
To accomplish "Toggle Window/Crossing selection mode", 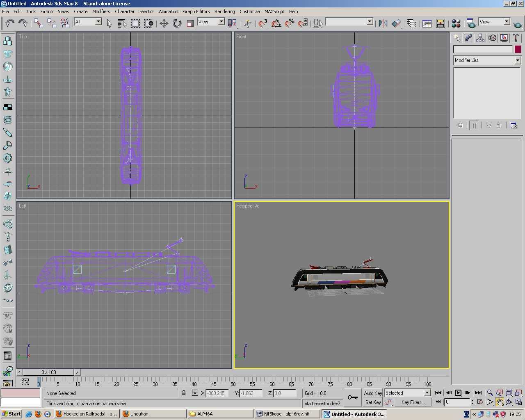I will click(x=148, y=23).
